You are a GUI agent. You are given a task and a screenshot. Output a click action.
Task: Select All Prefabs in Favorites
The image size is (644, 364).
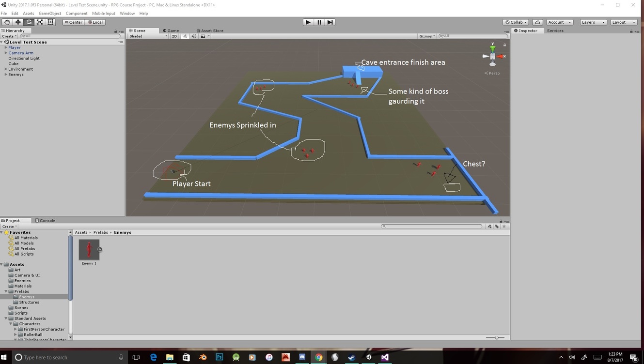point(25,249)
